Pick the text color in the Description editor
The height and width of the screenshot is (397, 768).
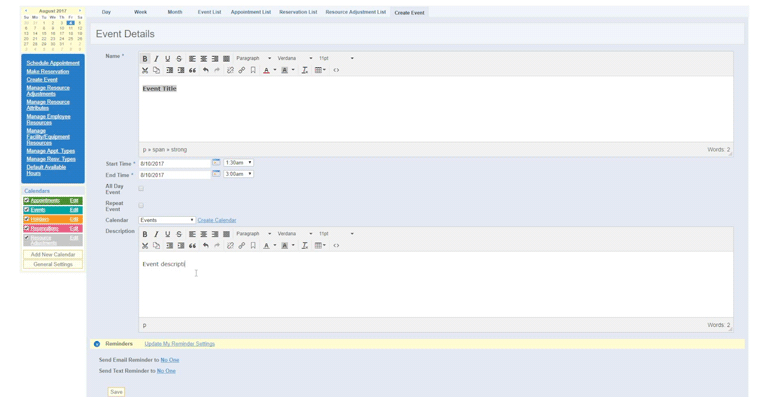[266, 246]
